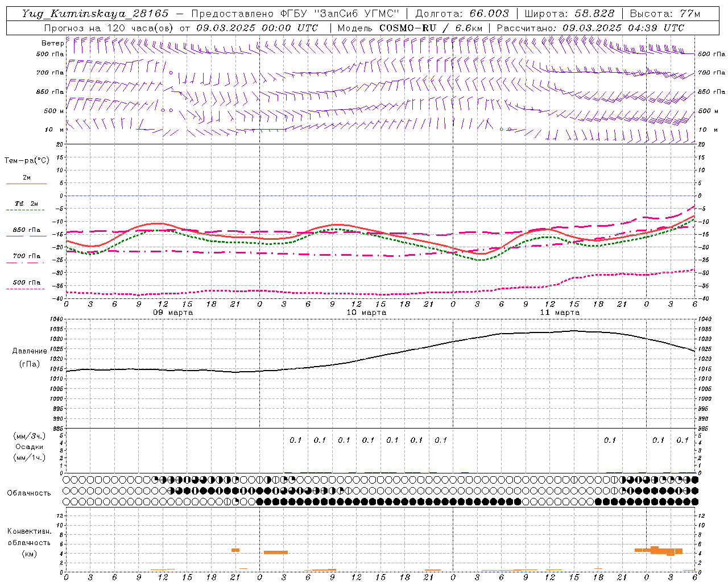The image size is (728, 582).
Task: Click the 0.1 precipitation value above 18h 11 марта
Action: (x=610, y=440)
